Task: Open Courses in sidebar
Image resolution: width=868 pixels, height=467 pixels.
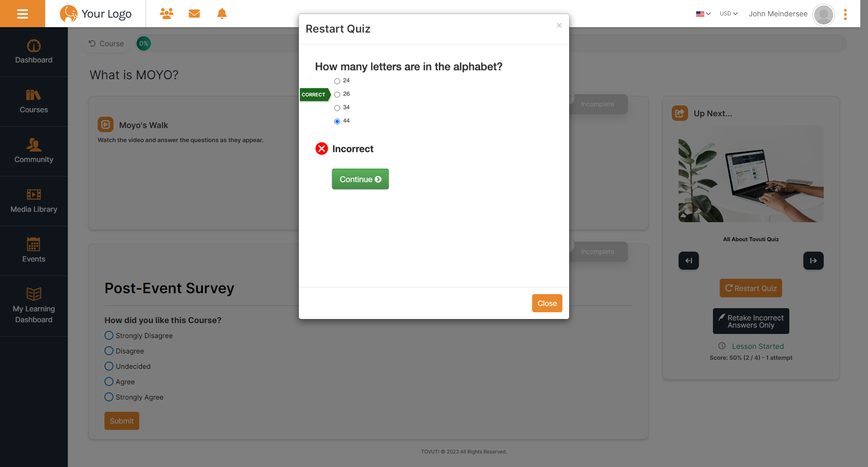Action: (x=34, y=102)
